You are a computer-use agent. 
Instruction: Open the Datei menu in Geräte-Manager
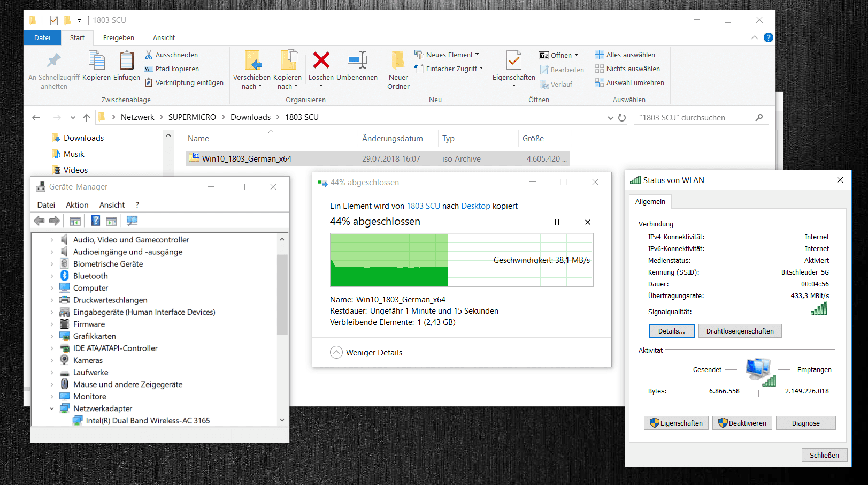click(x=46, y=204)
